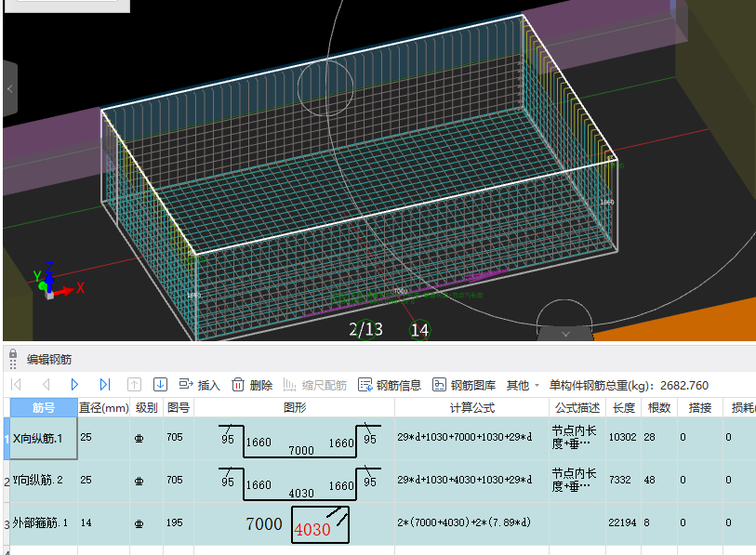Screen dimensions: 756x555
Task: Click the 级别 column header
Action: (147, 408)
